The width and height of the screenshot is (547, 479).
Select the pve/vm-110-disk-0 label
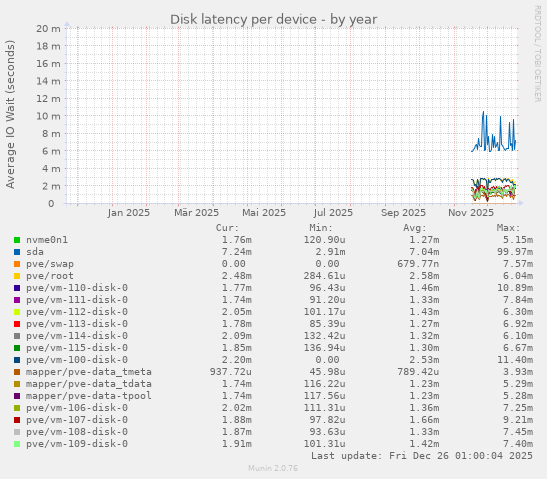coord(77,288)
